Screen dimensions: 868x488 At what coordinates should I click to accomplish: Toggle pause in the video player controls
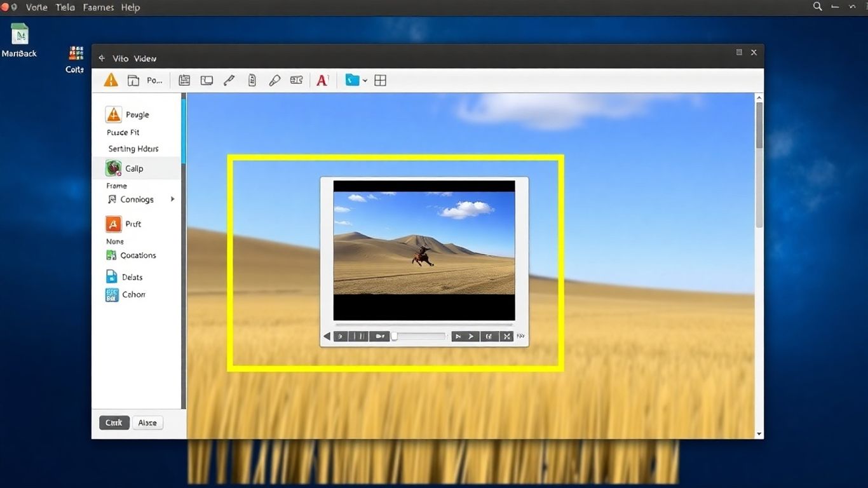(359, 336)
